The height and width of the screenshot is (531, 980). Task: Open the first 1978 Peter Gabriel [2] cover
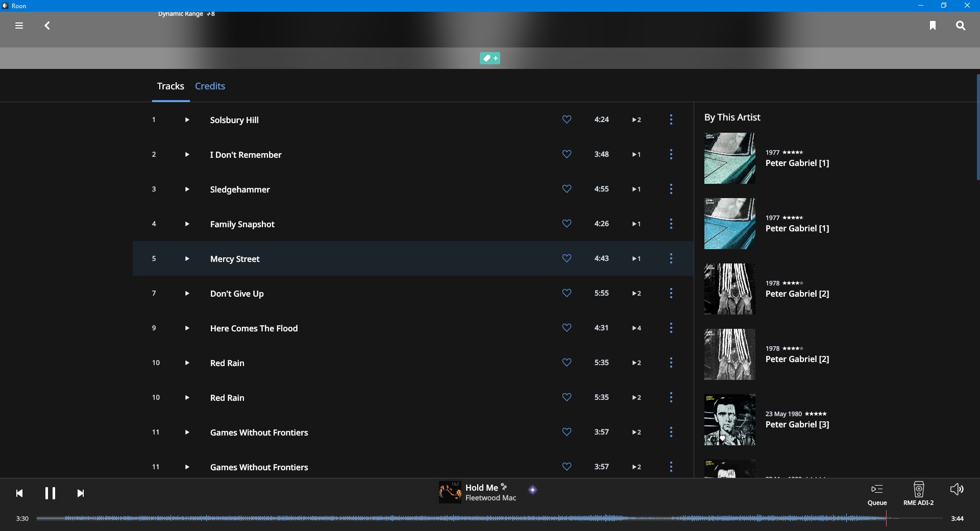coord(729,289)
